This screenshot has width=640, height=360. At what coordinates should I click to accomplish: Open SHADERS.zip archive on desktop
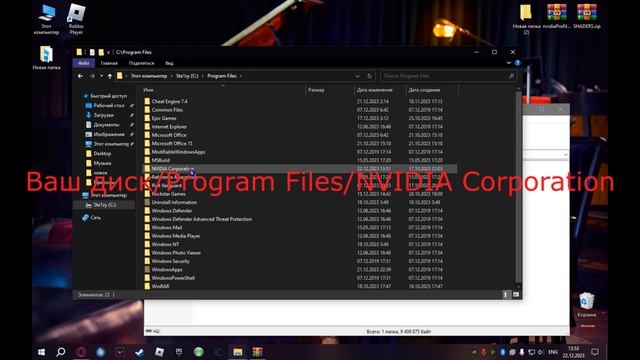(587, 16)
